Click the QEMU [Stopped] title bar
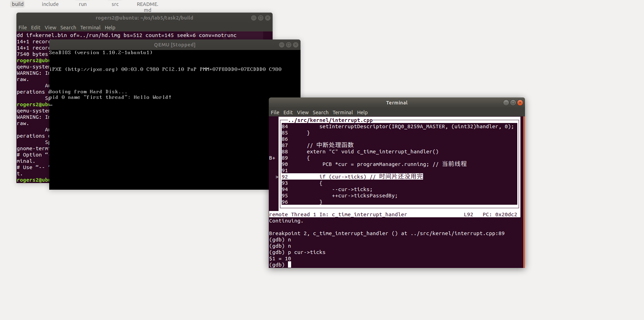This screenshot has width=644, height=320. click(x=175, y=45)
